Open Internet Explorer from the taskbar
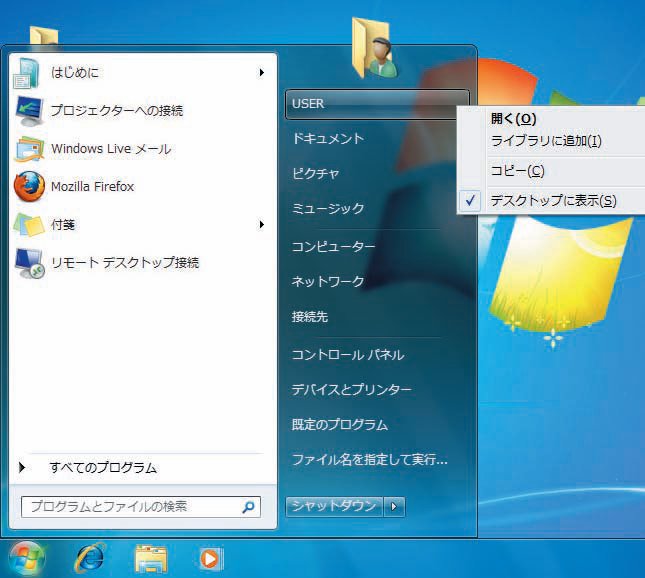The height and width of the screenshot is (578, 645). [x=90, y=558]
